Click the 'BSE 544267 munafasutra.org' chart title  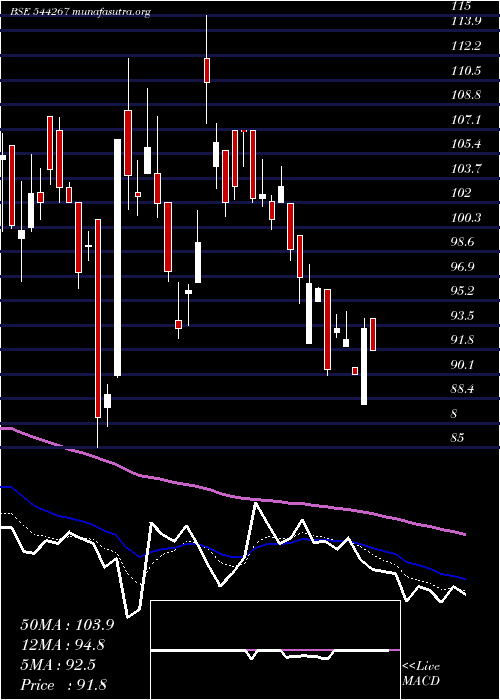point(81,12)
